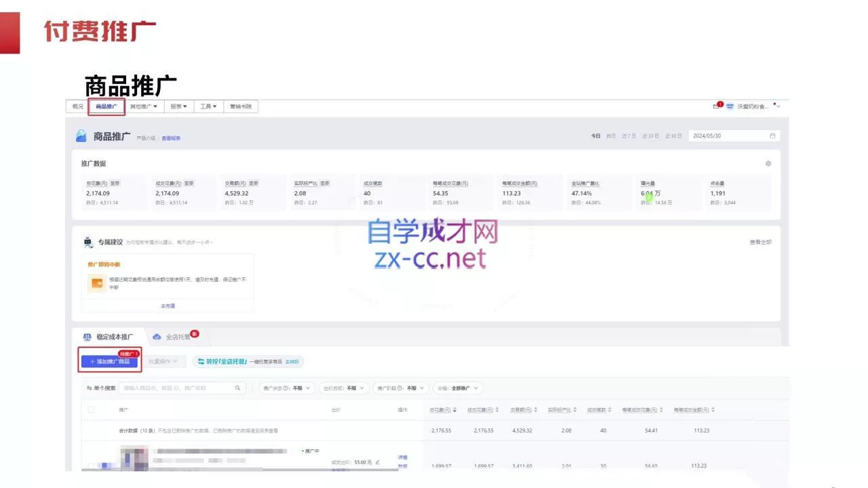Open the 工具 menu in the navigation bar
The image size is (868, 488).
point(207,106)
